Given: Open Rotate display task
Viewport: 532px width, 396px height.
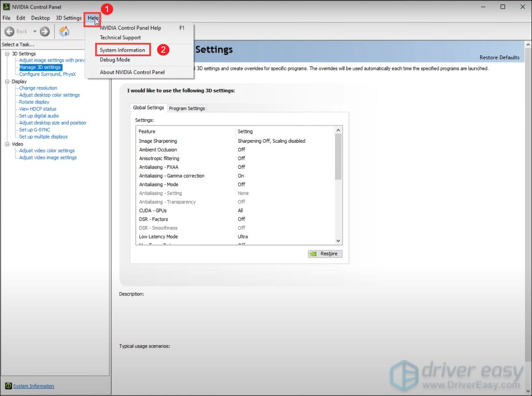Looking at the screenshot, I should click(x=34, y=102).
